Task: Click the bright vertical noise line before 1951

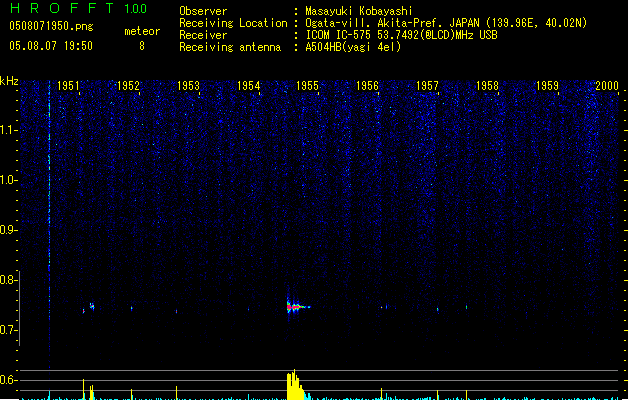Action: [49, 225]
